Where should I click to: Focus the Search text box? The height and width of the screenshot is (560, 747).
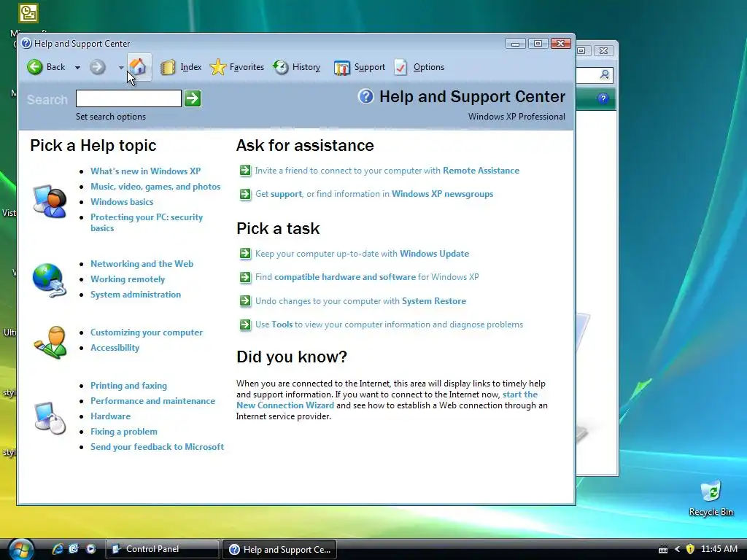(x=128, y=98)
